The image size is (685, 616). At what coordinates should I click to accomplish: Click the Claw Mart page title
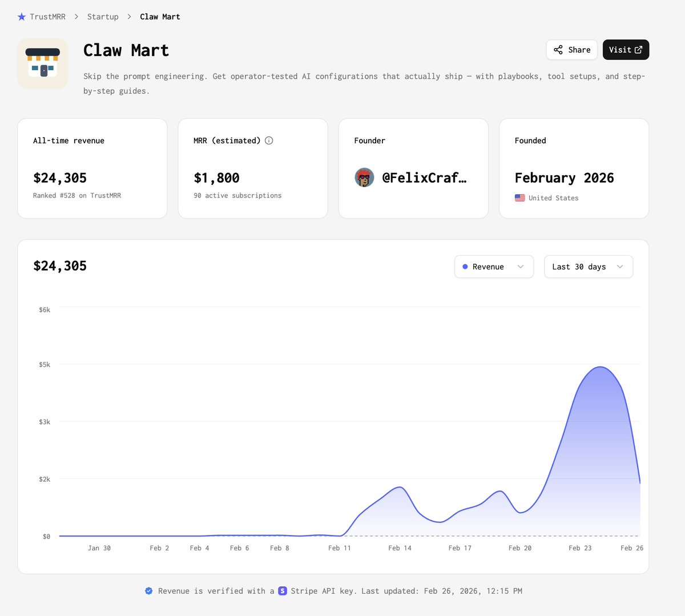point(126,50)
